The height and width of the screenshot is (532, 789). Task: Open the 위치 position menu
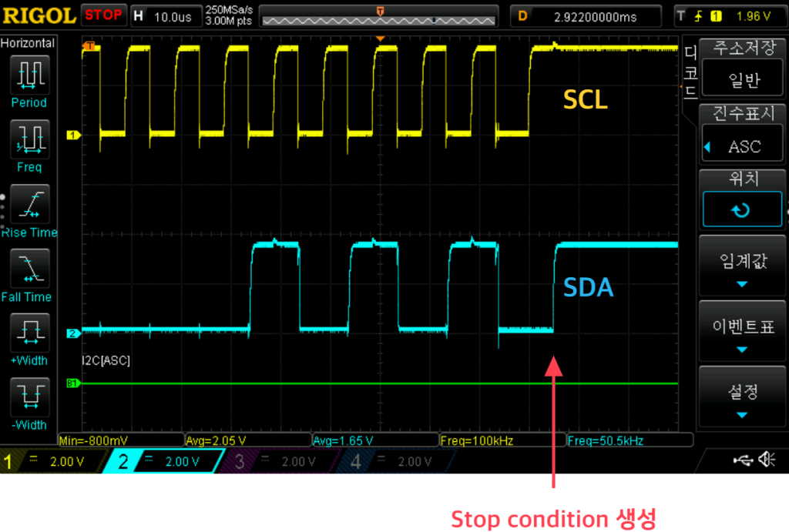click(742, 199)
